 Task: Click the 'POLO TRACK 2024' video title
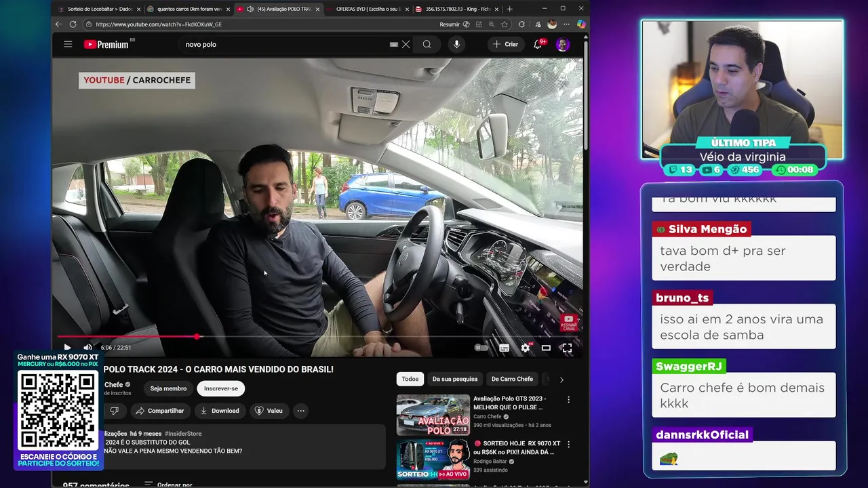coord(218,369)
